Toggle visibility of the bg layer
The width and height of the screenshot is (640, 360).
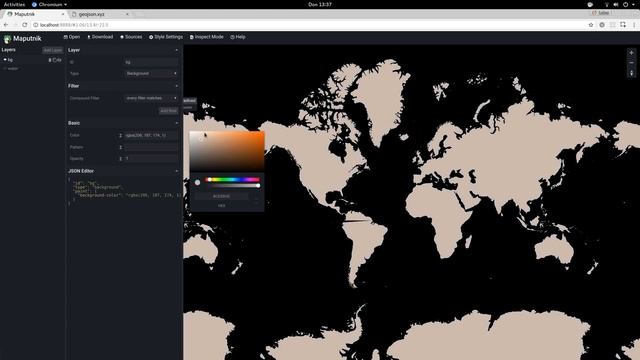pyautogui.click(x=59, y=60)
